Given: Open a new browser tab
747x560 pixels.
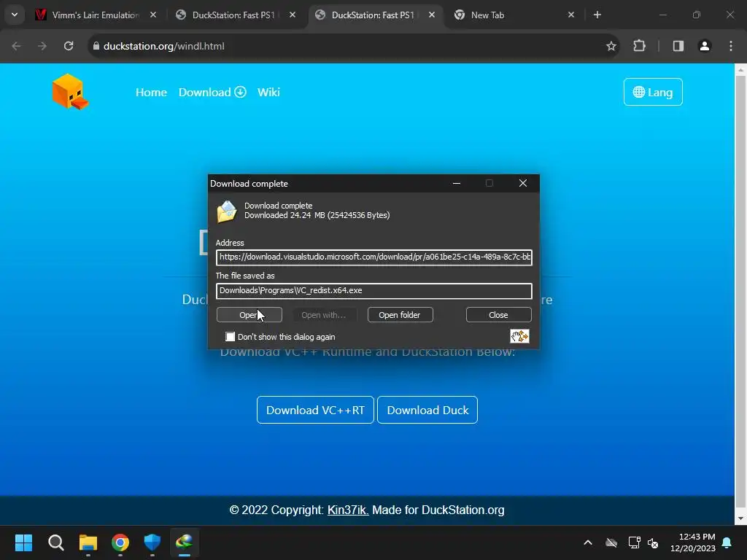Looking at the screenshot, I should (597, 15).
